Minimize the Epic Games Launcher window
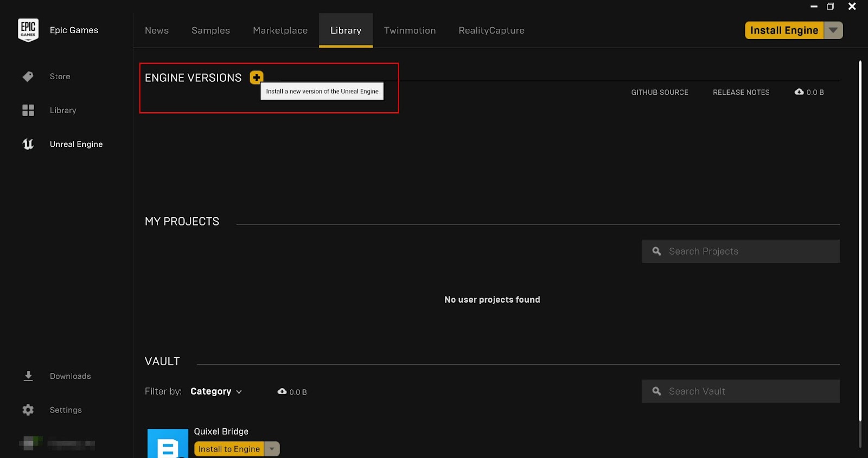868x458 pixels. 814,7
